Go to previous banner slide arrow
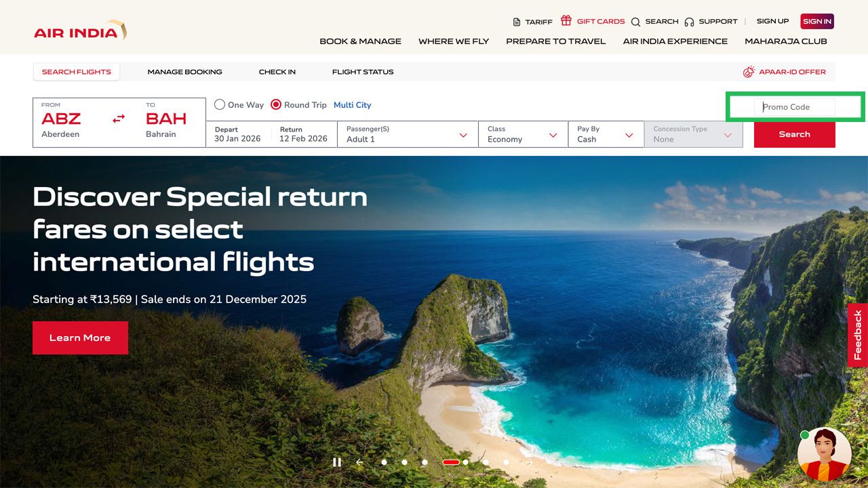 359,462
